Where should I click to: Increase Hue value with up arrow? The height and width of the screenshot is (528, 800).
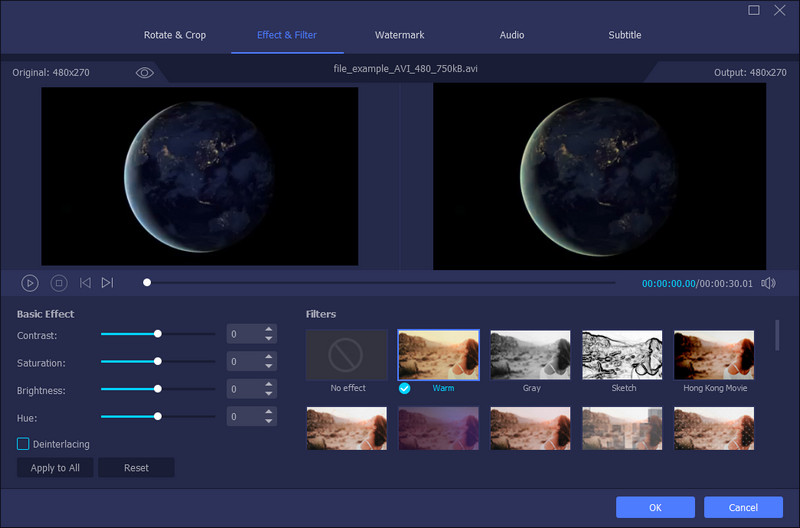tap(269, 411)
